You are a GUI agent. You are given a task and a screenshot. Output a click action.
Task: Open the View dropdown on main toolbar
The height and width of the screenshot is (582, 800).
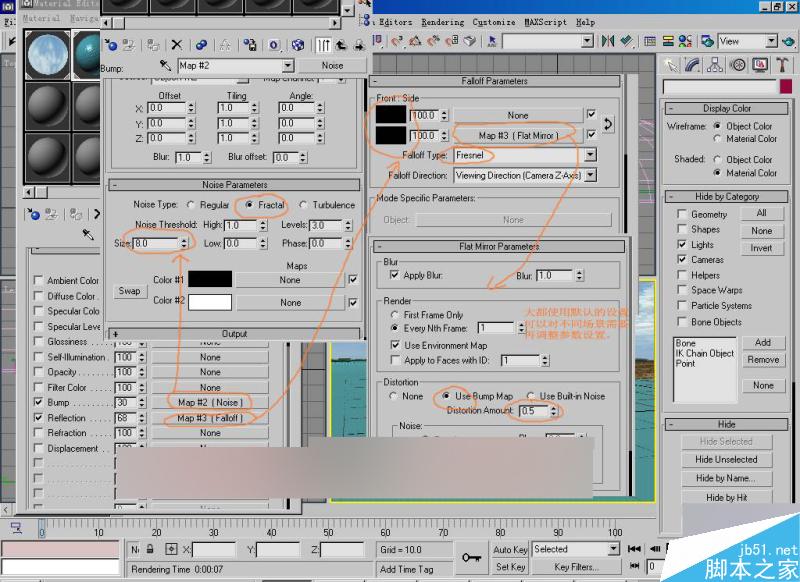770,41
